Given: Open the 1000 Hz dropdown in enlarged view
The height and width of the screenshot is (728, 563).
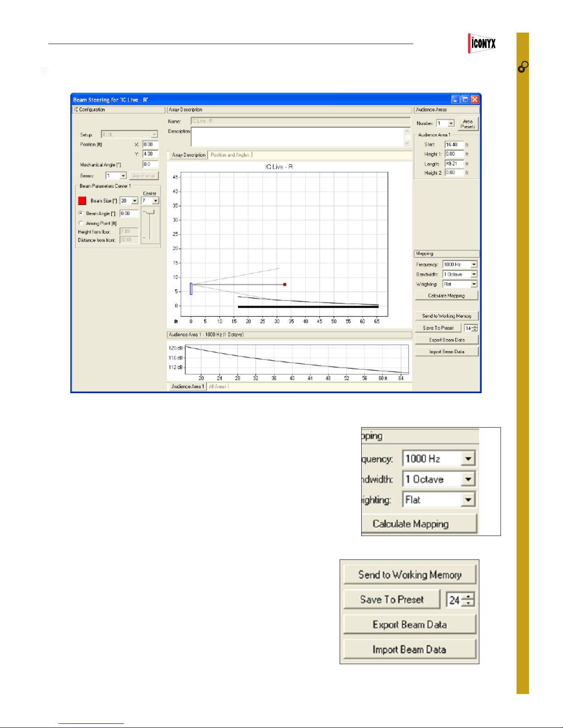Looking at the screenshot, I should point(468,458).
